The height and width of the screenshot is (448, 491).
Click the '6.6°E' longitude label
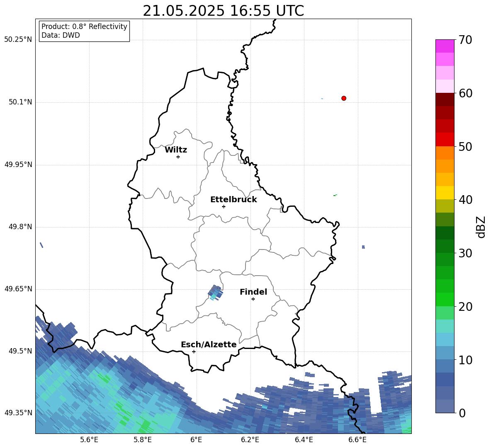[x=357, y=440]
